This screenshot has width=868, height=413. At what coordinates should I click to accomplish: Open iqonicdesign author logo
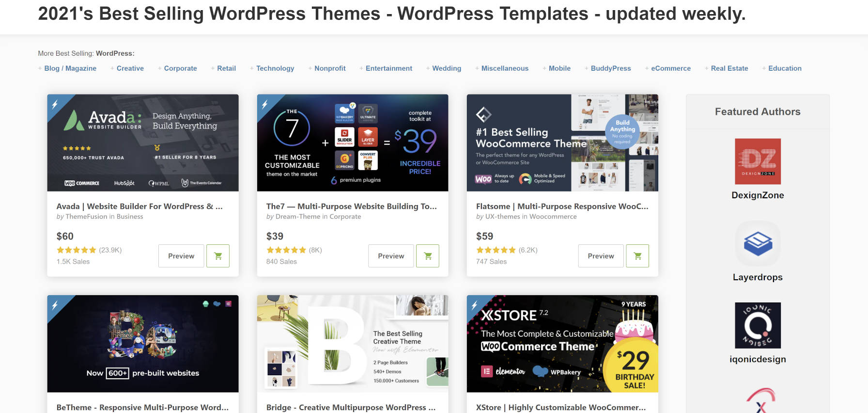click(x=758, y=325)
